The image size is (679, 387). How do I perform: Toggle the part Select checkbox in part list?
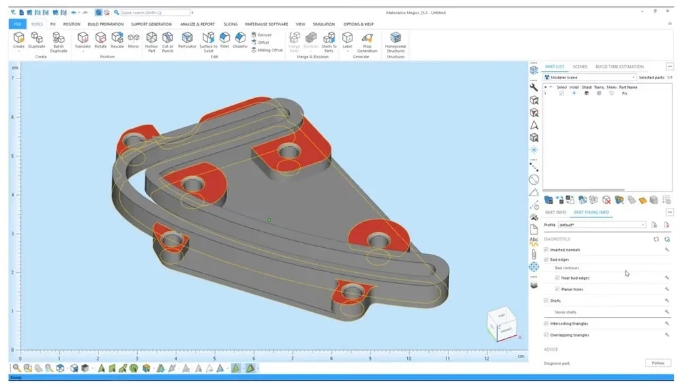pyautogui.click(x=561, y=94)
